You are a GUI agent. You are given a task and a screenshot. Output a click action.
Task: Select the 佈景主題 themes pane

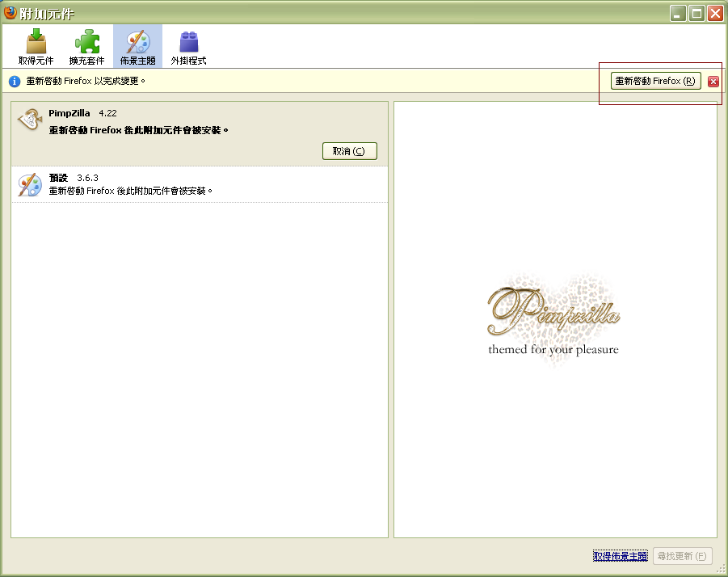point(138,46)
